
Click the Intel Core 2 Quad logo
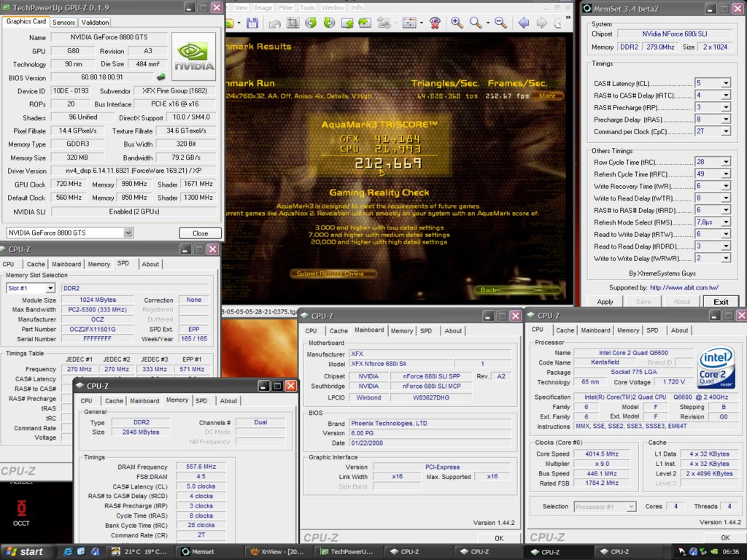tap(716, 368)
